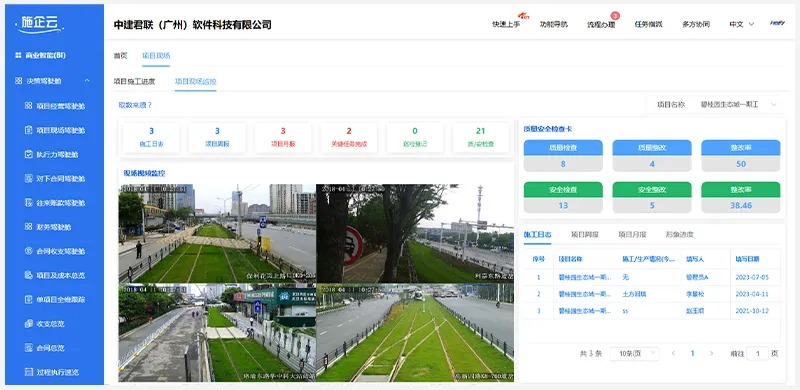Viewport: 800px width, 390px height.
Task: Collapse the 决策驾驶舱 sidebar group
Action: click(87, 81)
